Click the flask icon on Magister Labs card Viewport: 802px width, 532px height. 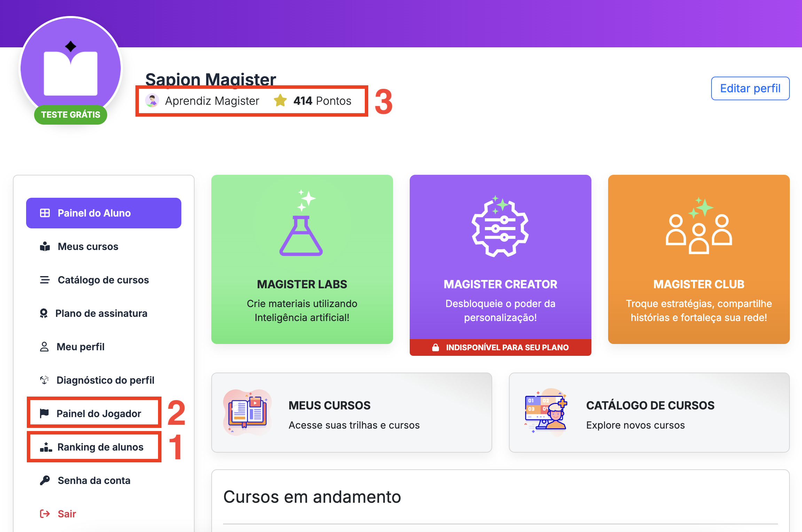click(x=301, y=234)
